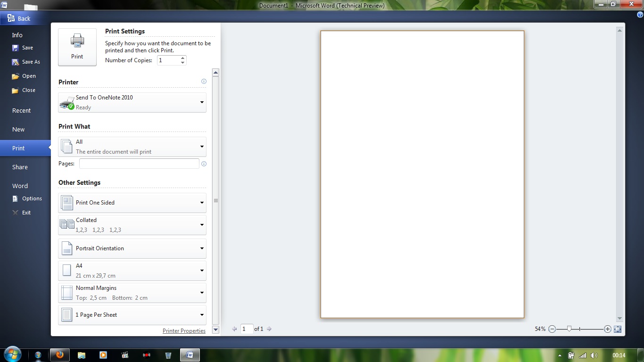The height and width of the screenshot is (362, 644).
Task: Switch to the Recent tab
Action: click(x=21, y=110)
